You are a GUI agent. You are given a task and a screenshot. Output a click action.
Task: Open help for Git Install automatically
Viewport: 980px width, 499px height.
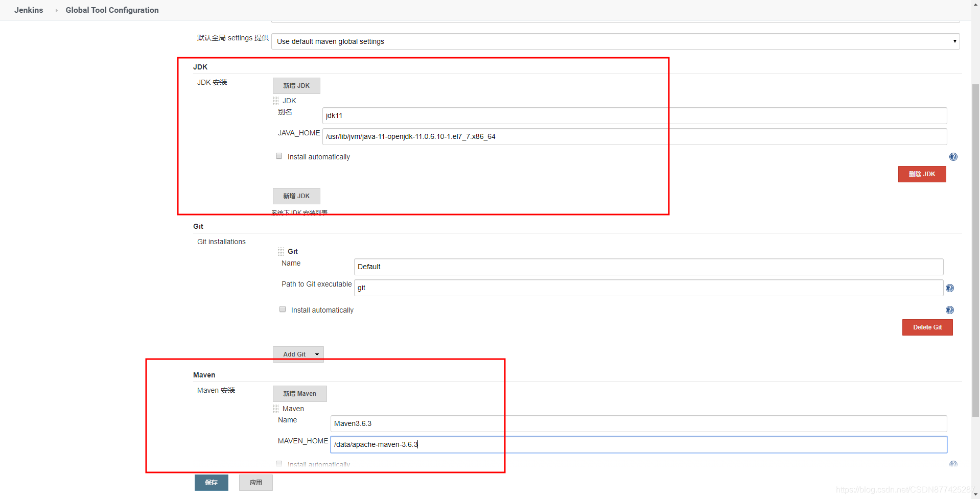pos(950,310)
